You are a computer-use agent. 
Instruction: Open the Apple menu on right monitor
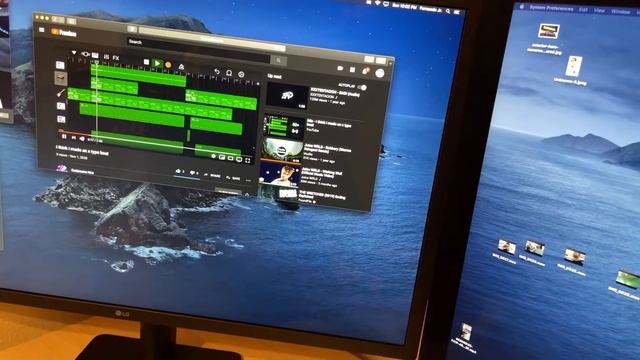(522, 7)
